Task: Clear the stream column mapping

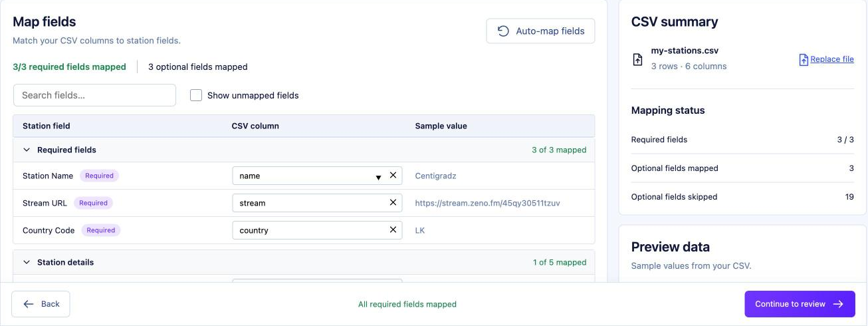Action: (x=393, y=202)
